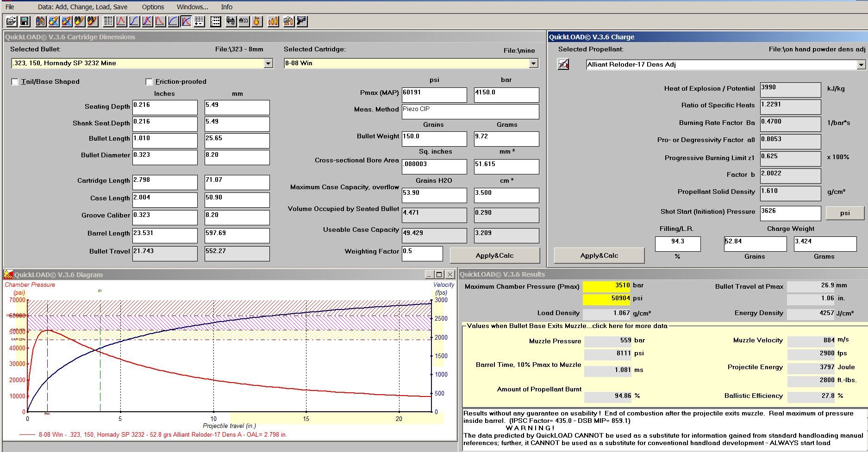Click the propellant edit icon beside powder list
The image size is (868, 452).
(x=563, y=64)
